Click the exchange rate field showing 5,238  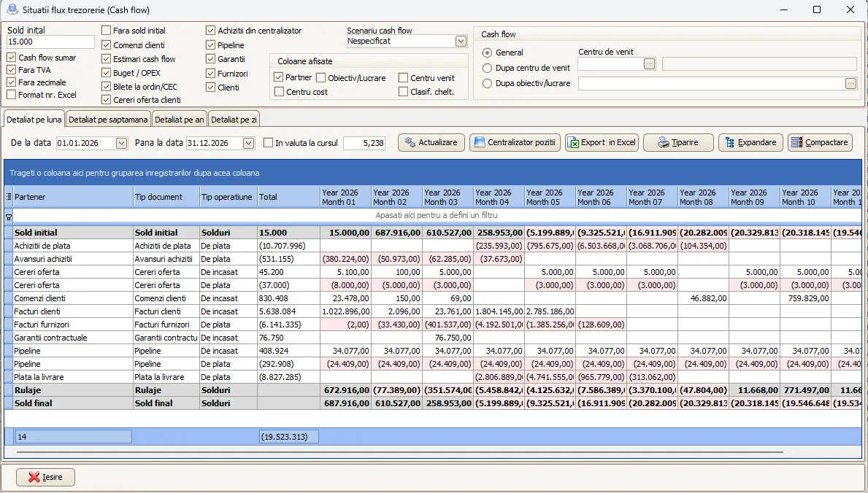tap(364, 143)
